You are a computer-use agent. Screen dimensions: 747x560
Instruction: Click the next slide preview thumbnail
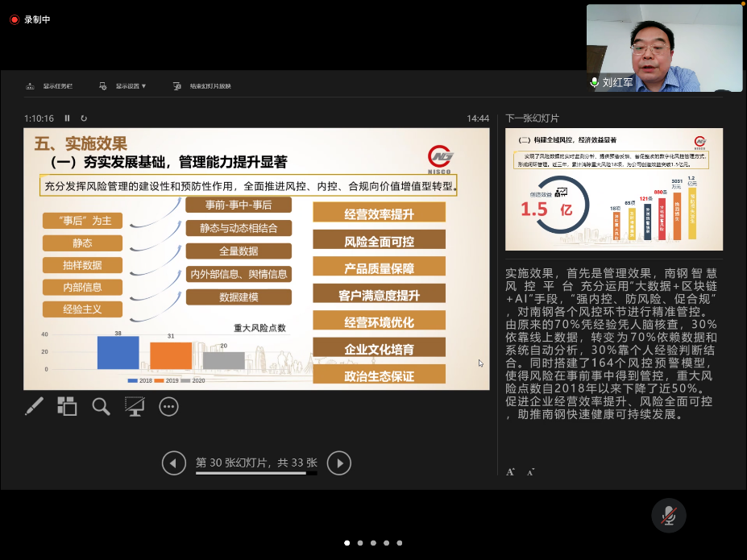coord(614,189)
